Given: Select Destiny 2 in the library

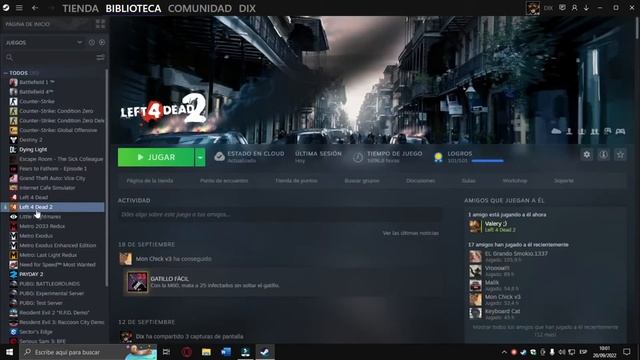Looking at the screenshot, I should pos(31,140).
